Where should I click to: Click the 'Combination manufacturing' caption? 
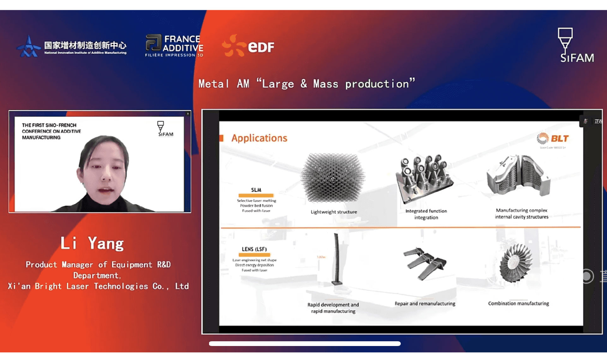pos(519,303)
